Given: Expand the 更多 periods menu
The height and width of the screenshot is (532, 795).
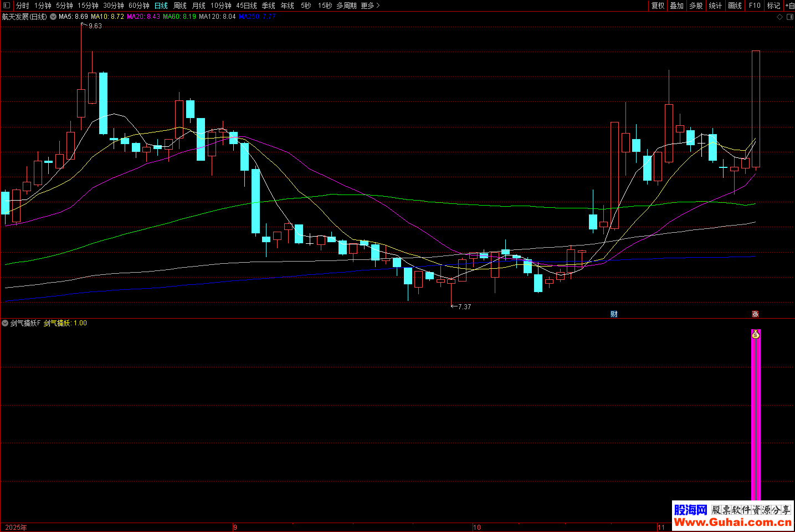Looking at the screenshot, I should pyautogui.click(x=370, y=6).
